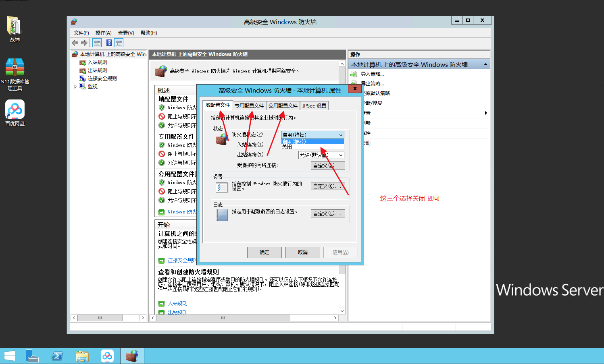Screen dimensions: 604x364
Task: Click the Help icon in the toolbar
Action: (109, 43)
